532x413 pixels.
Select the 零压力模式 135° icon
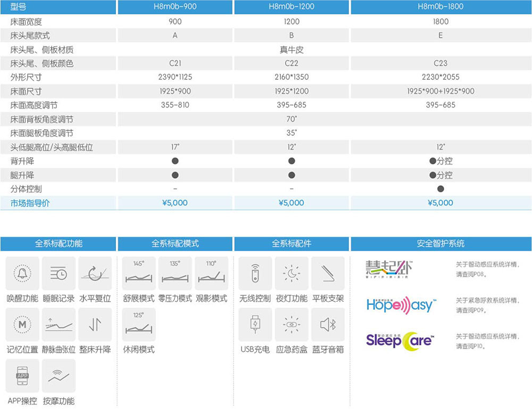tap(175, 273)
